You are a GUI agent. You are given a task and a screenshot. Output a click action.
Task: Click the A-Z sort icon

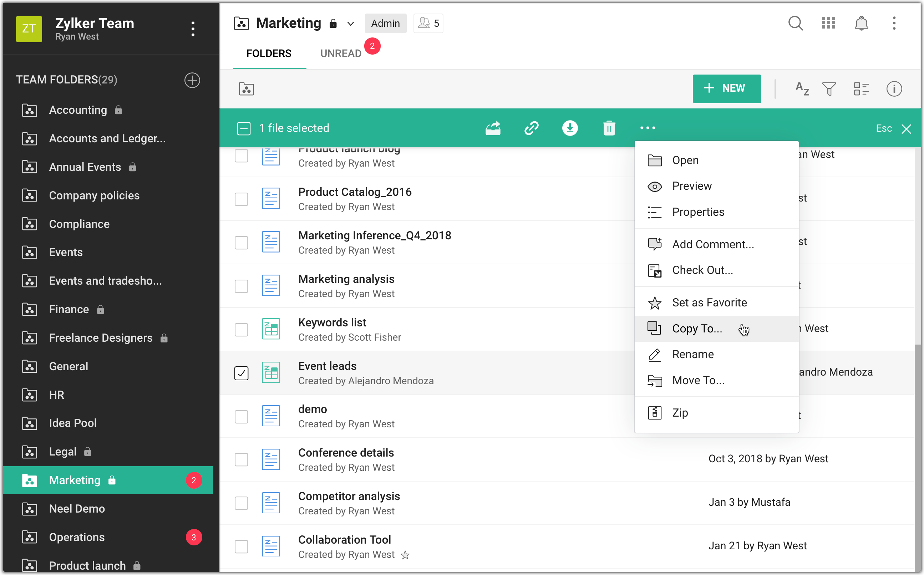pos(802,89)
